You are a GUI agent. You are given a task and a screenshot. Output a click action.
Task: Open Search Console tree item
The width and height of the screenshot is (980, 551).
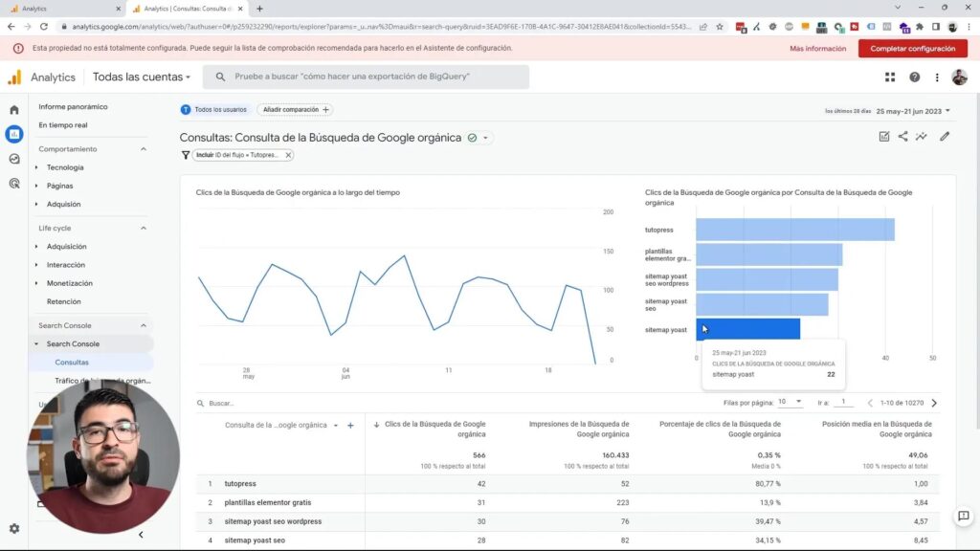pos(73,343)
